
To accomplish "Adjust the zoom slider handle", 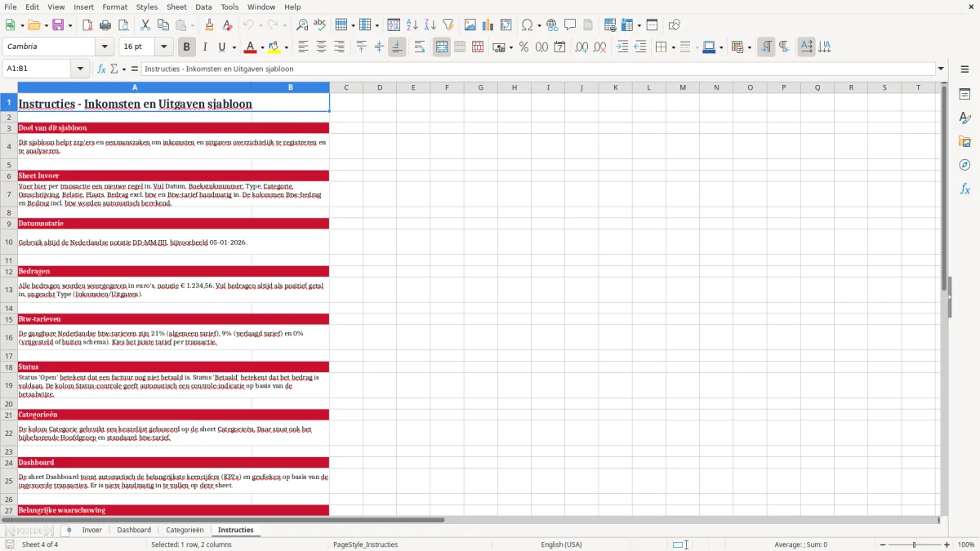I will pyautogui.click(x=914, y=544).
